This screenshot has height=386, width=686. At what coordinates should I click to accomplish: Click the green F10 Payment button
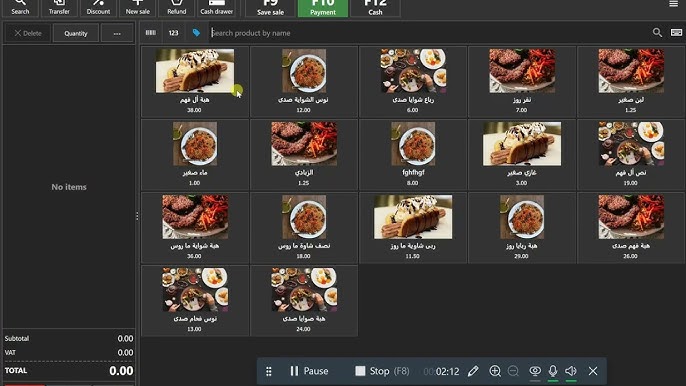point(323,8)
